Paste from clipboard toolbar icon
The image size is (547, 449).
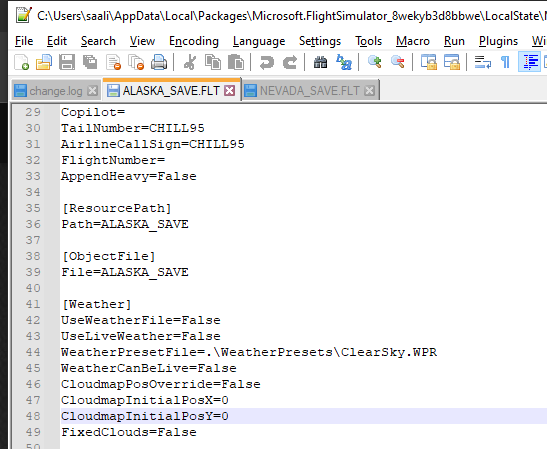pyautogui.click(x=236, y=62)
